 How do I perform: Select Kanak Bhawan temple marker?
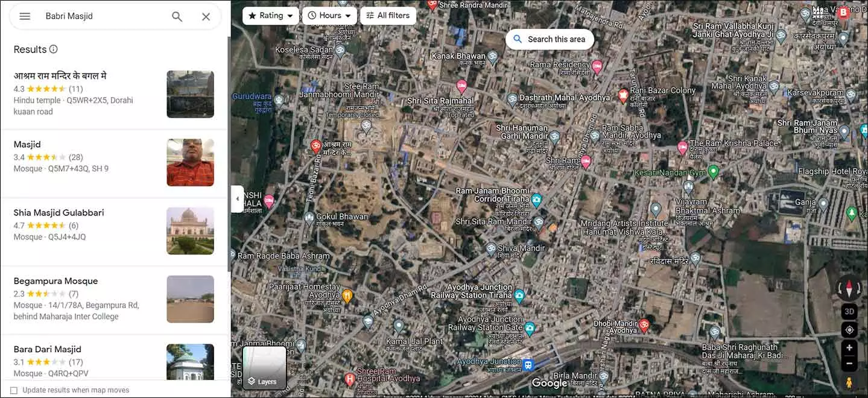492,57
